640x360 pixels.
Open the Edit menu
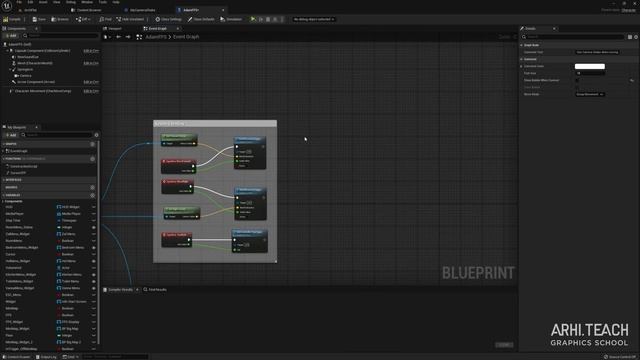point(30,2)
